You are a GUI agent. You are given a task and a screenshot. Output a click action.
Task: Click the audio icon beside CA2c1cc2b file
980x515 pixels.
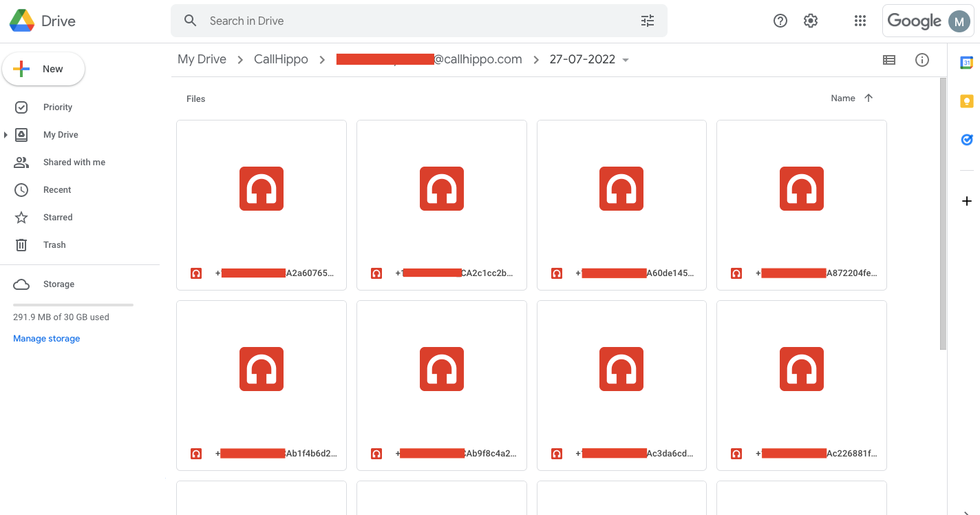[x=376, y=273]
